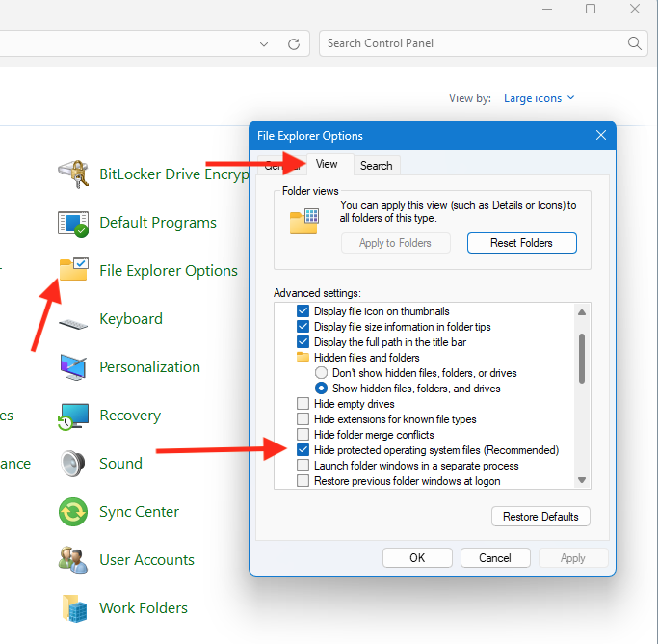658x644 pixels.
Task: Uncheck Hide protected operating system files
Action: coord(303,450)
